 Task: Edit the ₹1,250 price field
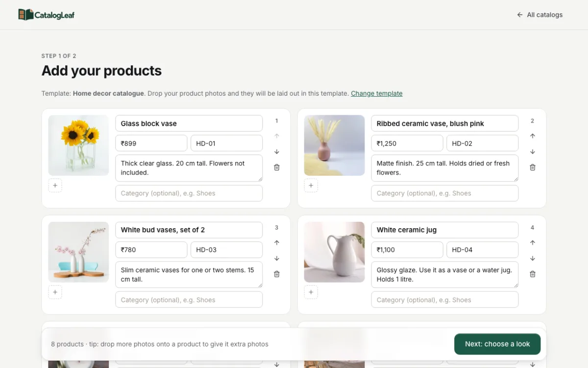[x=407, y=143]
